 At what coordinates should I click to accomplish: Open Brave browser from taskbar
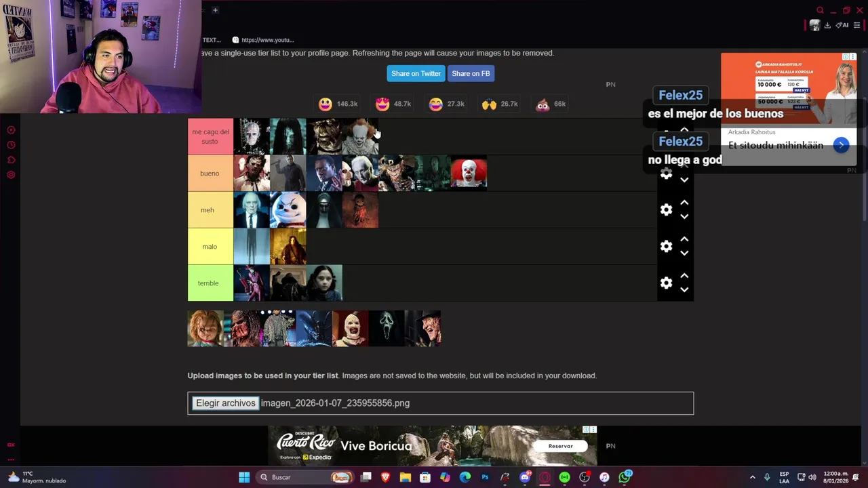point(386,477)
